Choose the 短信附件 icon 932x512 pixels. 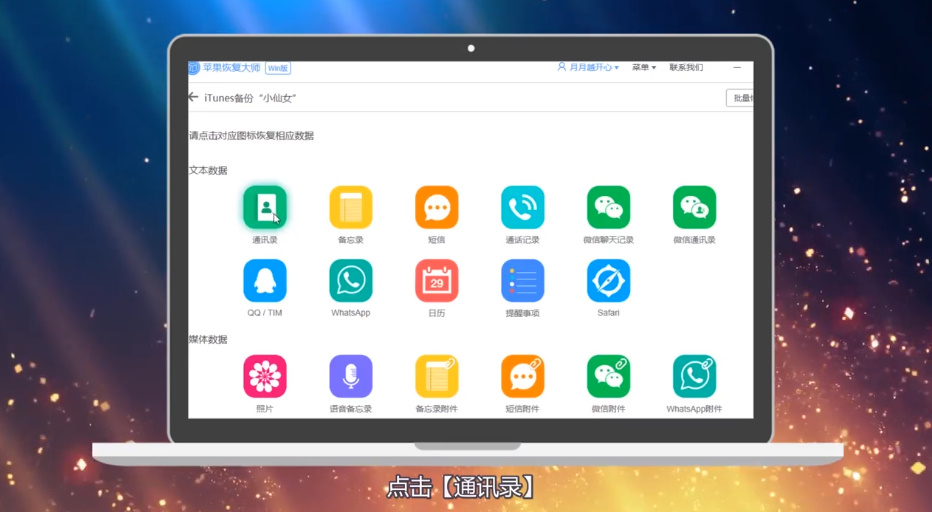[522, 376]
